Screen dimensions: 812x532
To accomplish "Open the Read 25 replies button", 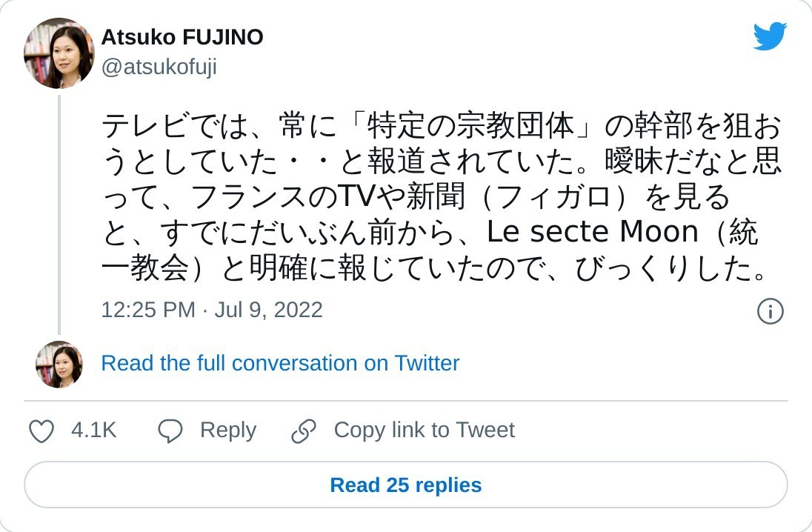I will 406,485.
